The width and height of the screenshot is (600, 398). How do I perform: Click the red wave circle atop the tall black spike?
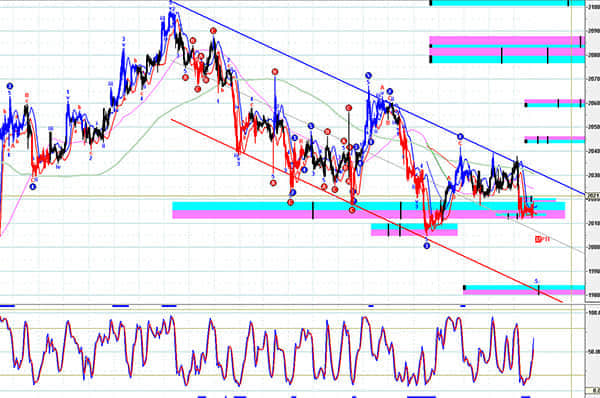pos(349,108)
